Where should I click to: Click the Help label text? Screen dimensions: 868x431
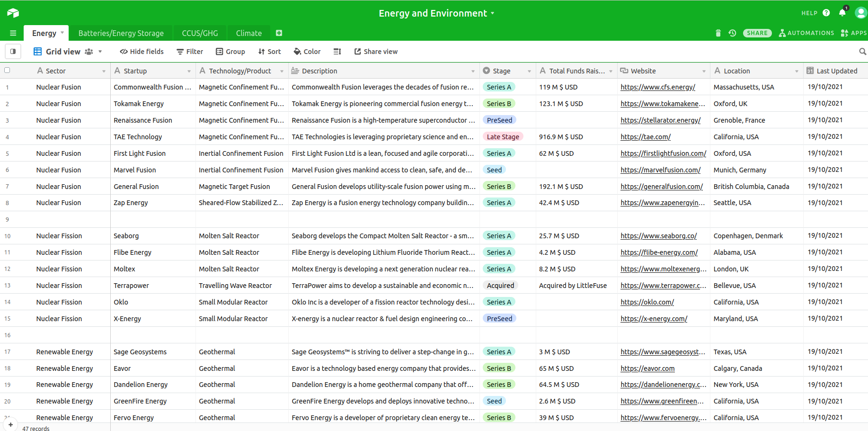click(x=809, y=13)
